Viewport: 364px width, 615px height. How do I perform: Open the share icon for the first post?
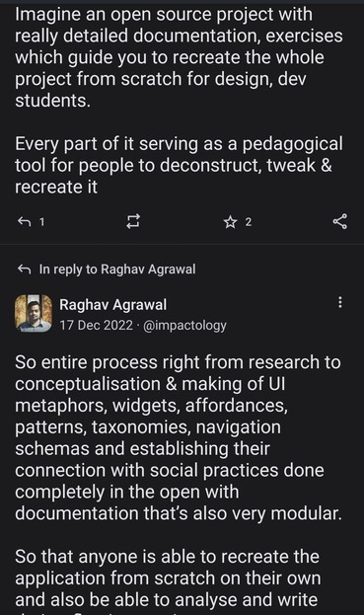[339, 221]
